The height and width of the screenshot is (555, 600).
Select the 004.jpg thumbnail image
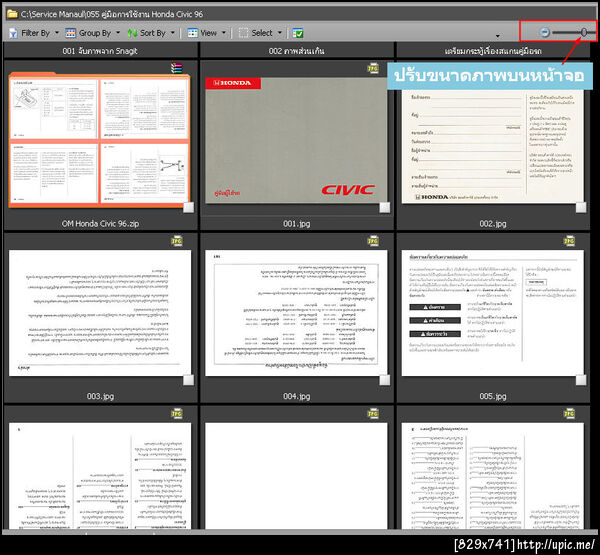296,313
